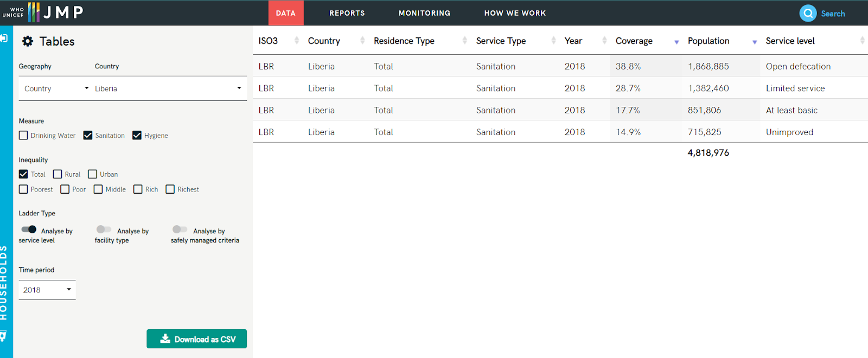The width and height of the screenshot is (868, 358).
Task: Download the table as CSV
Action: 196,339
